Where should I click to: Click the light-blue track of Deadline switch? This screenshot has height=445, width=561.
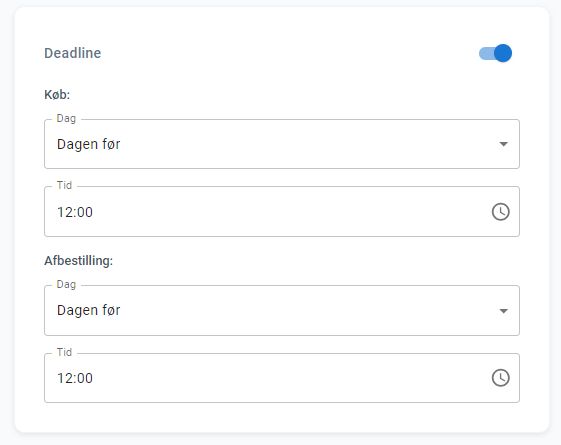point(486,54)
